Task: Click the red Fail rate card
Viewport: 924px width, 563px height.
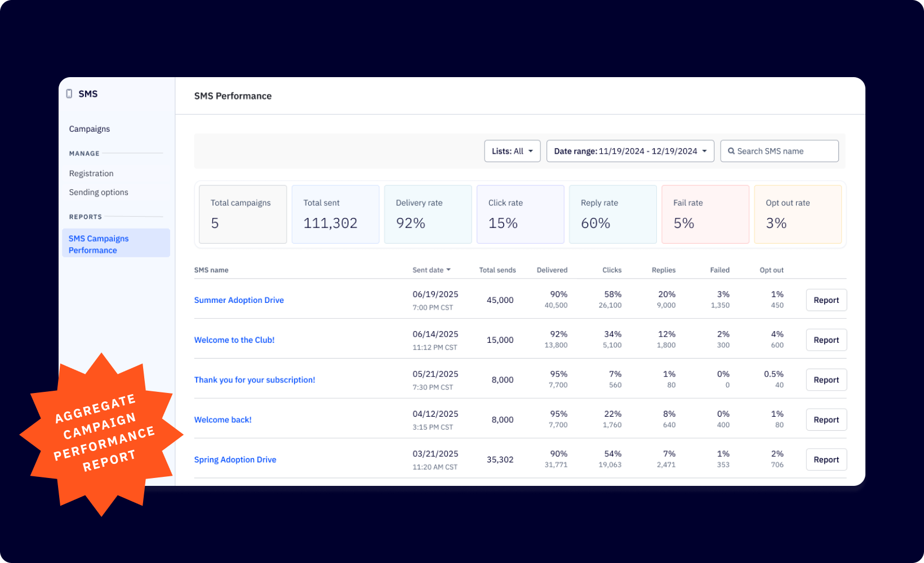Action: point(705,215)
